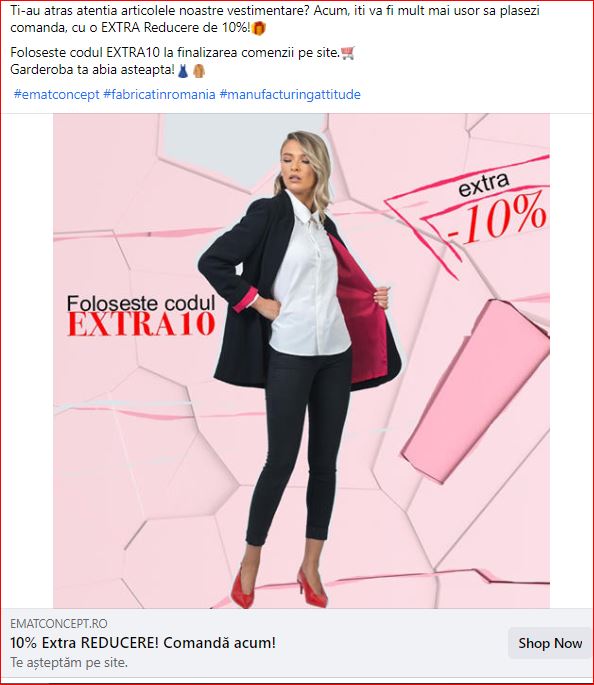Viewport: 594px width, 685px height.
Task: Click the red EXTRA10 code in the image
Action: 142,324
